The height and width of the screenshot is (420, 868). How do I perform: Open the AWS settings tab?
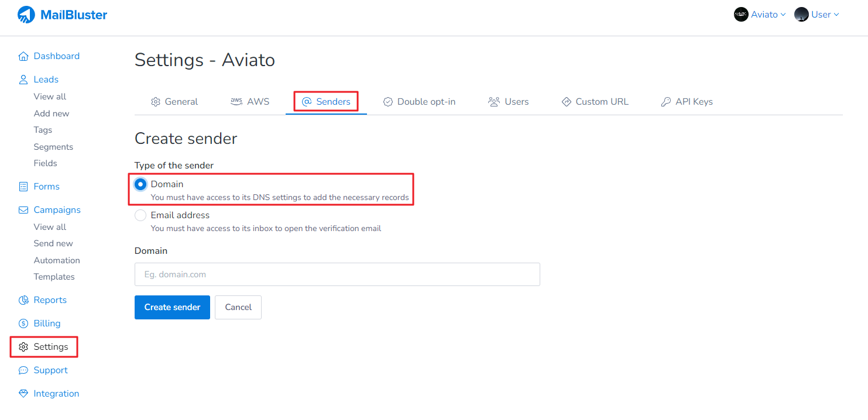[250, 102]
